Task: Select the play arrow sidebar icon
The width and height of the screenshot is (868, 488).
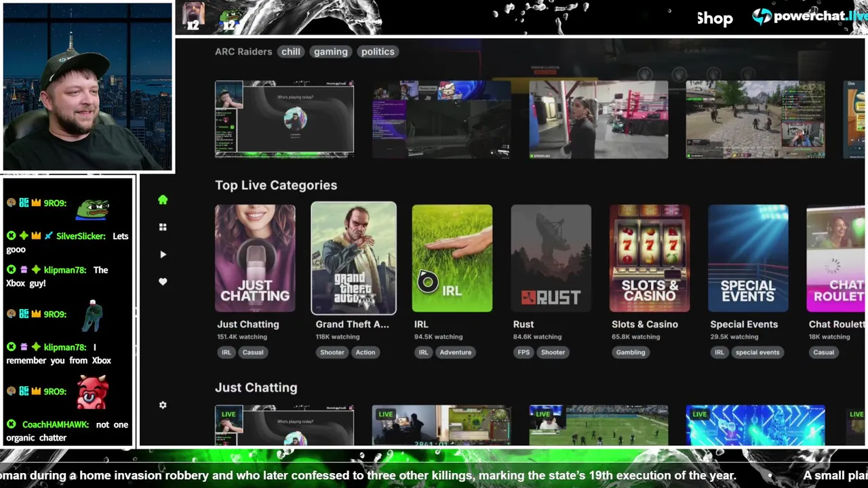Action: coord(163,254)
